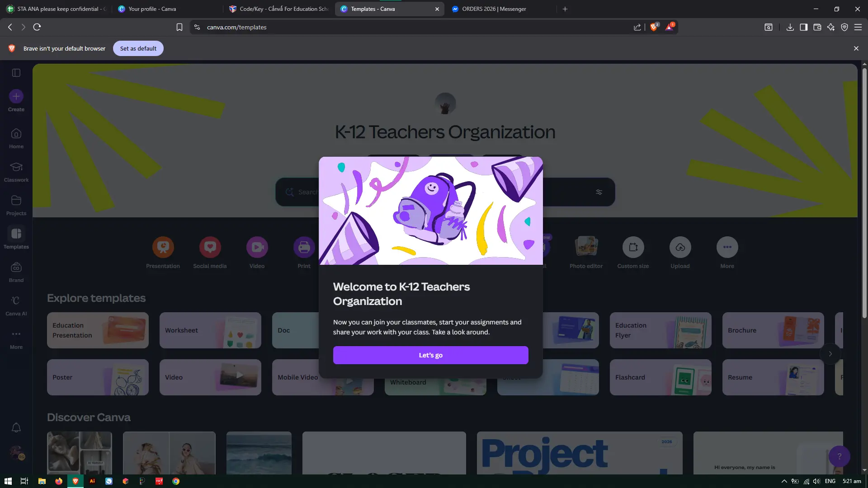Open the Resume template card
This screenshot has width=868, height=488.
pyautogui.click(x=773, y=377)
